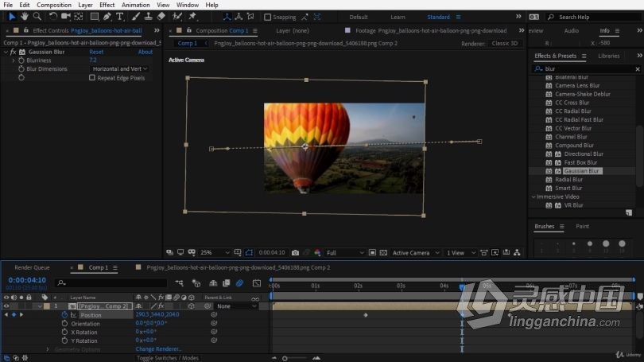The width and height of the screenshot is (644, 362).
Task: Collapse the Immersive Video category
Action: pyautogui.click(x=533, y=197)
